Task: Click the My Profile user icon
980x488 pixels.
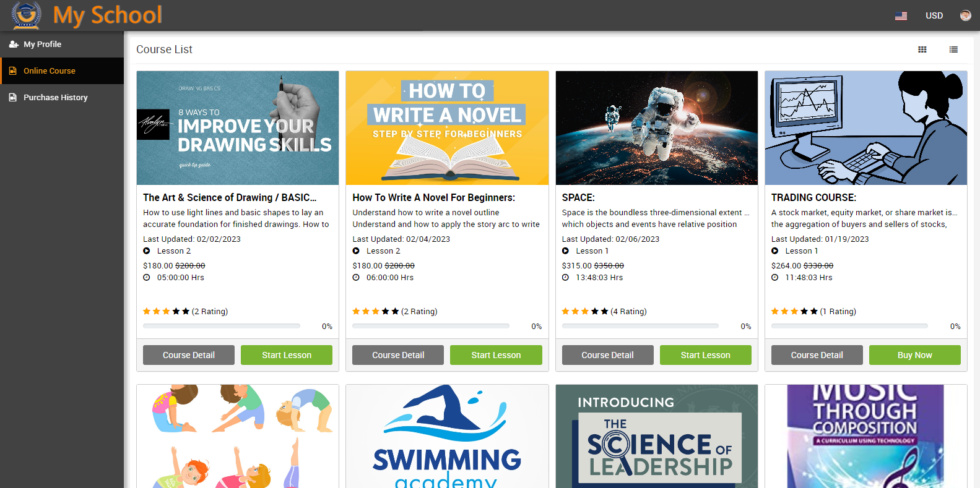Action: click(13, 45)
